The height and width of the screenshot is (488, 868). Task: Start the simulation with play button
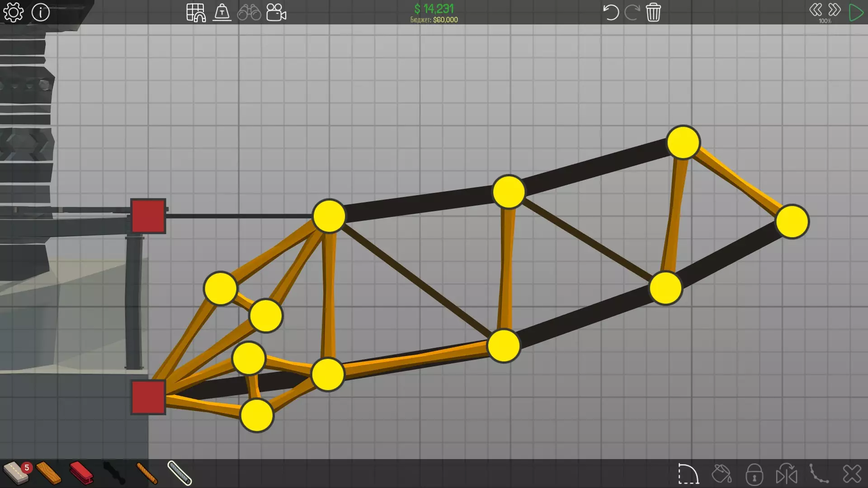(856, 12)
